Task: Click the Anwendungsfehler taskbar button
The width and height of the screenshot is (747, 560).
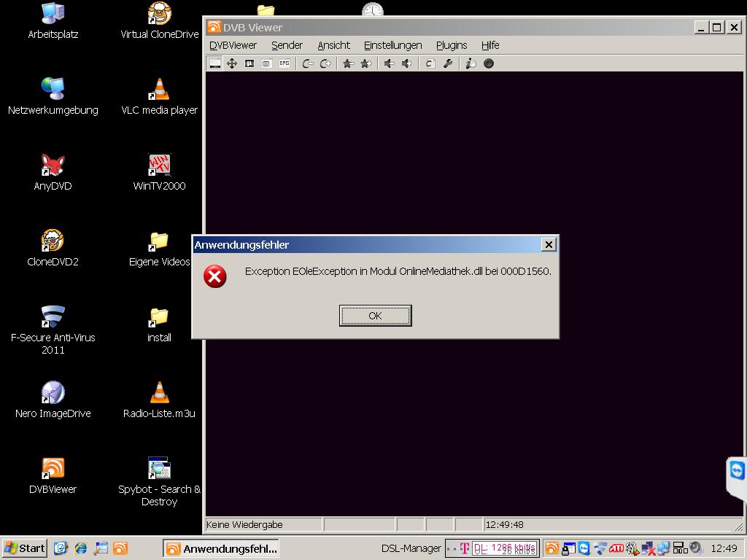Action: (x=220, y=548)
